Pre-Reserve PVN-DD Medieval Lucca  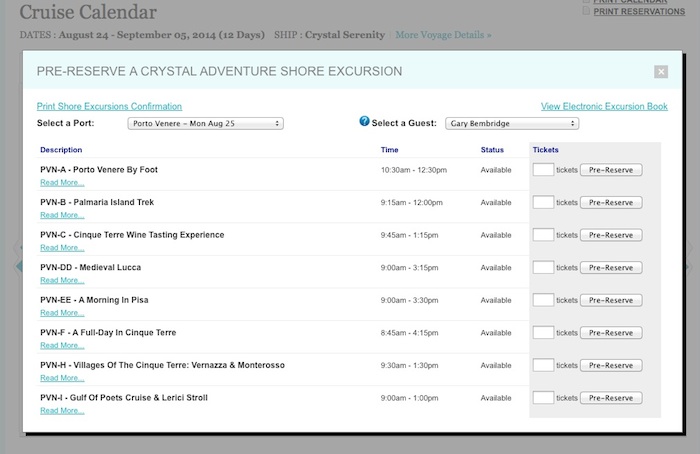611,267
